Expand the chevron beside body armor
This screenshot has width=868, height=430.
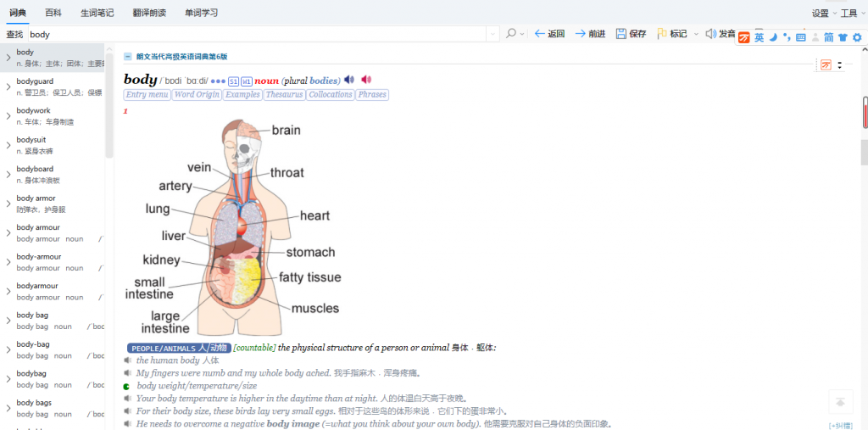coord(8,204)
